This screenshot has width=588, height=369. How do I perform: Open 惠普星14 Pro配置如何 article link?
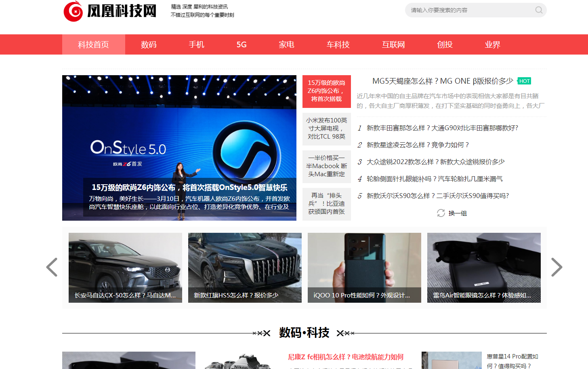512,361
